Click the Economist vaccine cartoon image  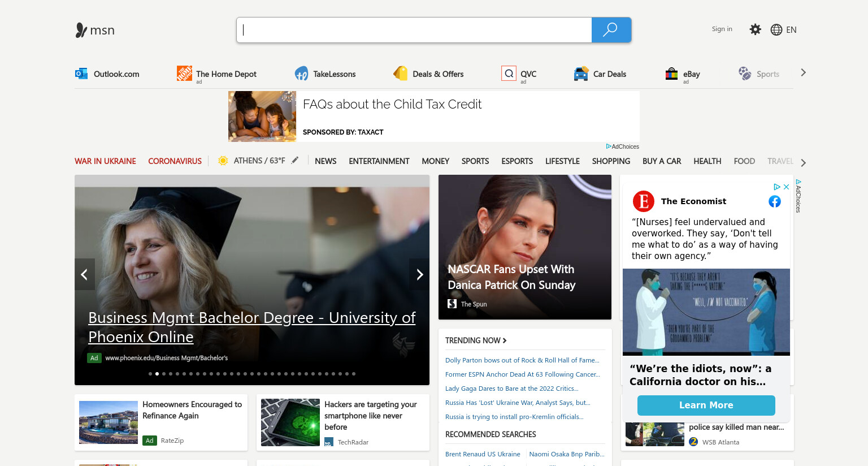tap(706, 312)
